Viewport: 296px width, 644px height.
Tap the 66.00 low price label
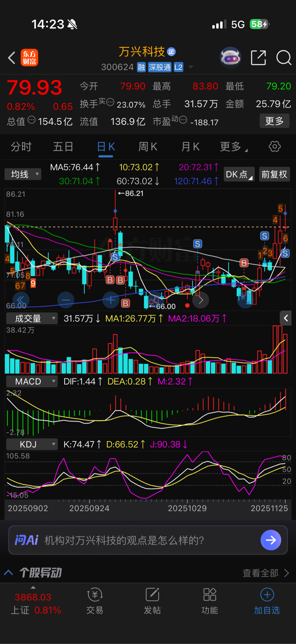tap(163, 306)
